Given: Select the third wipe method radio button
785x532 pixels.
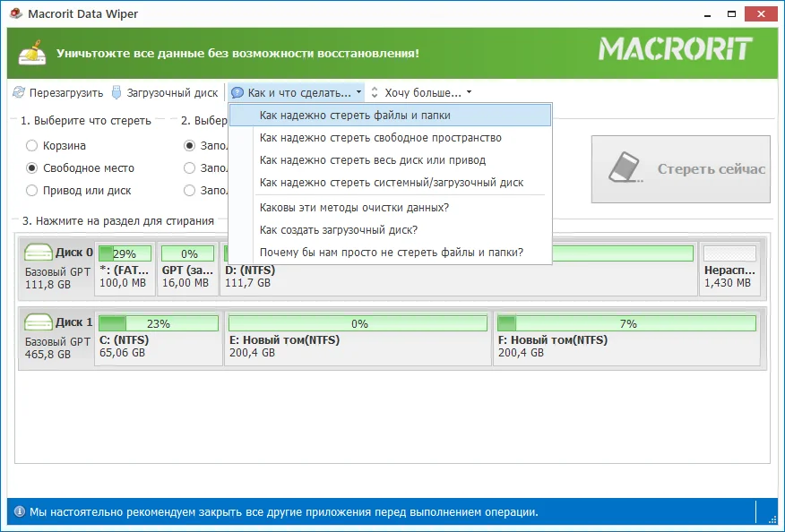Looking at the screenshot, I should [189, 191].
